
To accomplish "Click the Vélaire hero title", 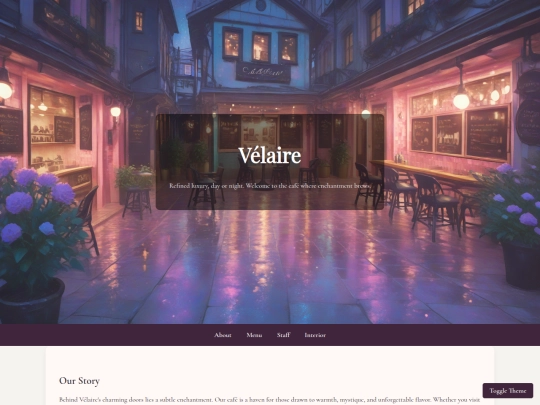I will coord(270,155).
